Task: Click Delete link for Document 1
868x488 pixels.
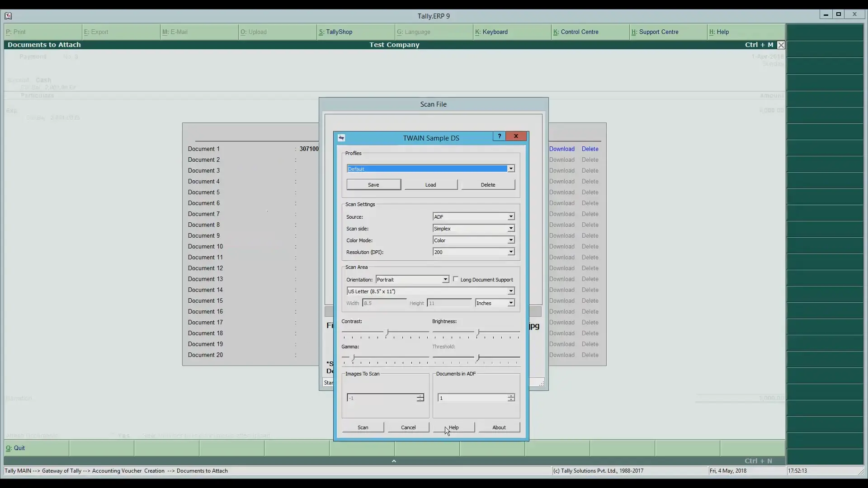Action: (590, 149)
